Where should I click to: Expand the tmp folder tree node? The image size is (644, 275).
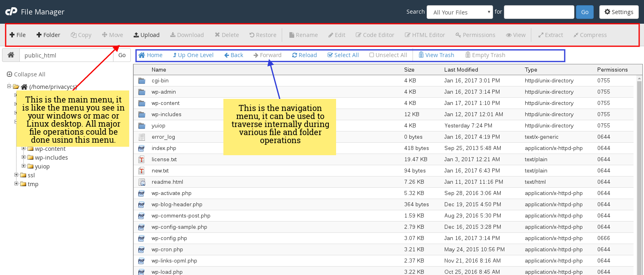point(17,184)
